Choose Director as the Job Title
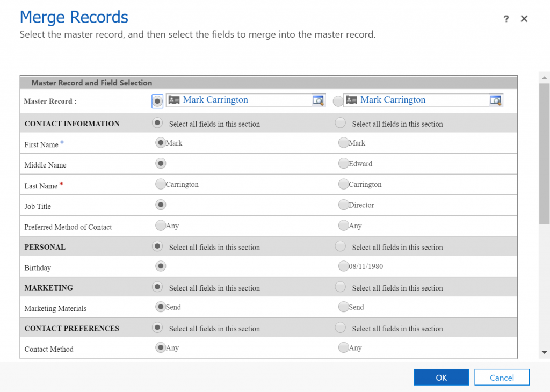Image resolution: width=550 pixels, height=392 pixels. pos(343,205)
